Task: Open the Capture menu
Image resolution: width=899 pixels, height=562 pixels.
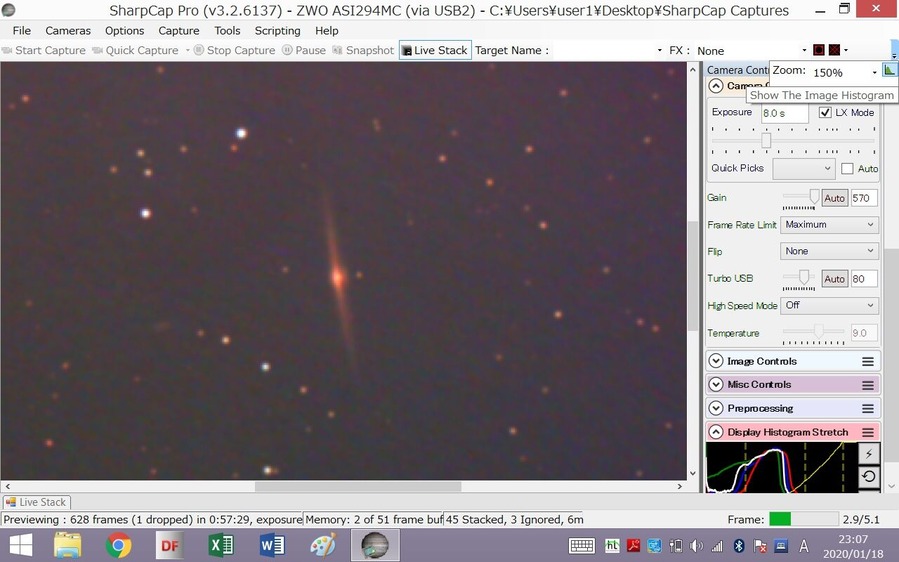Action: coord(179,30)
